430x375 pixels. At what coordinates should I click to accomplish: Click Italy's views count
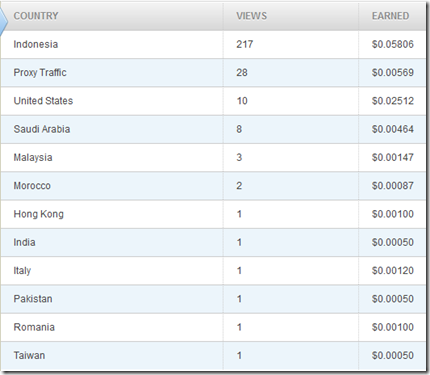[x=239, y=271]
